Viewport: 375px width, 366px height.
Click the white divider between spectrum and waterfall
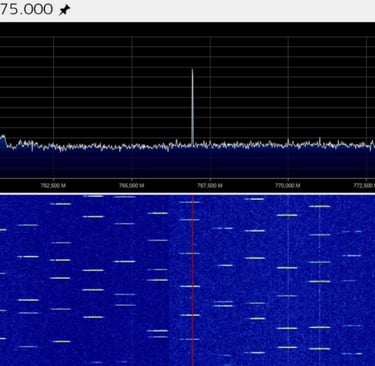(x=187, y=193)
